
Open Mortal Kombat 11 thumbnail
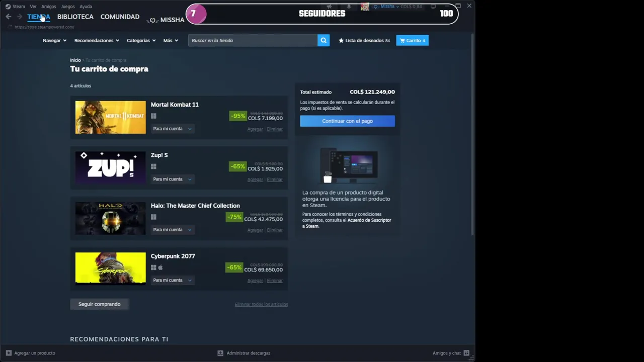[x=111, y=117]
